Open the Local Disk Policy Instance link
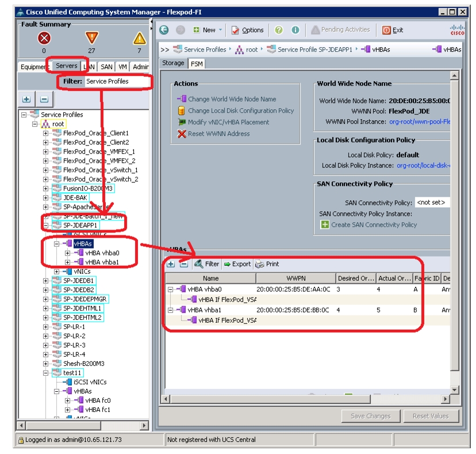This screenshot has width=476, height=454. click(x=424, y=165)
